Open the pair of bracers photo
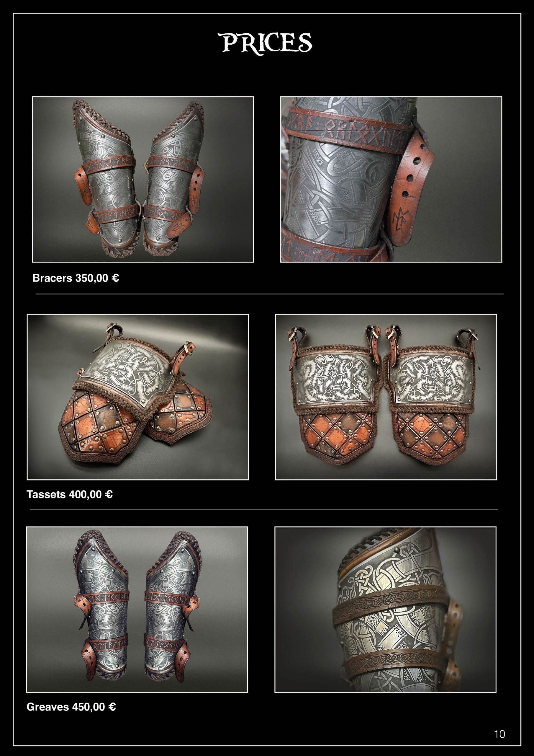The height and width of the screenshot is (756, 534). [x=143, y=180]
